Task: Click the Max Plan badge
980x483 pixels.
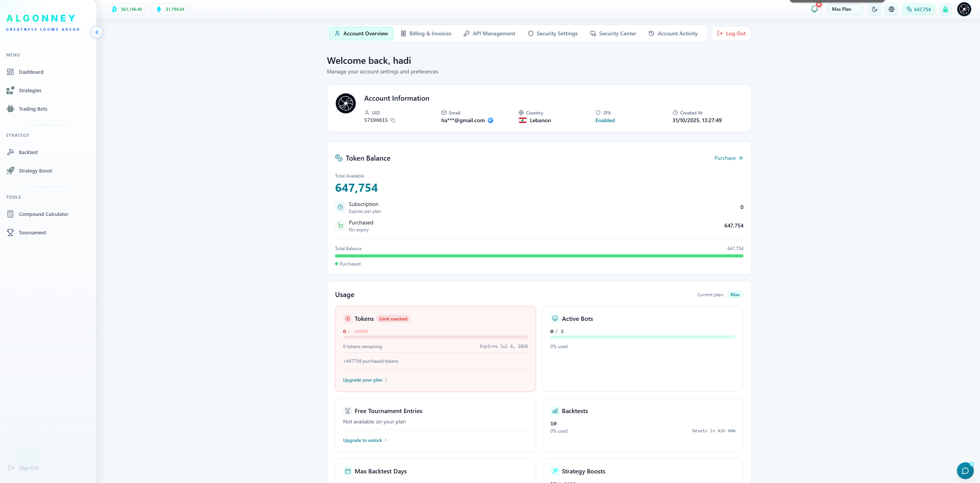Action: pyautogui.click(x=845, y=9)
